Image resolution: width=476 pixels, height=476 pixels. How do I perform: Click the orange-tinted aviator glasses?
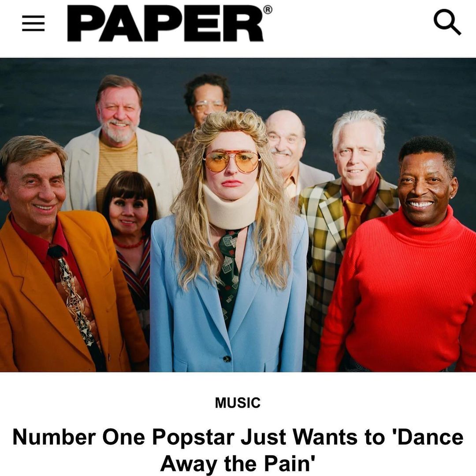[232, 161]
